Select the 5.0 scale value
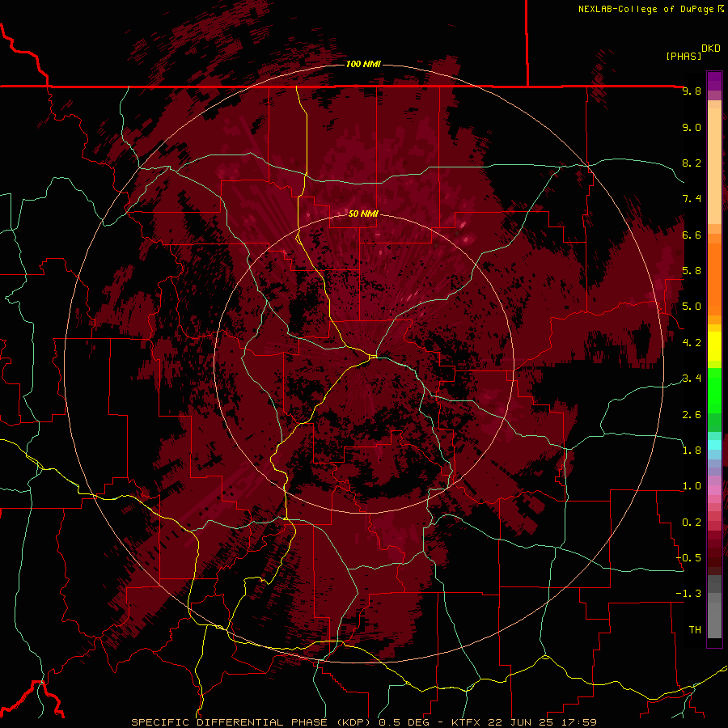 point(692,307)
